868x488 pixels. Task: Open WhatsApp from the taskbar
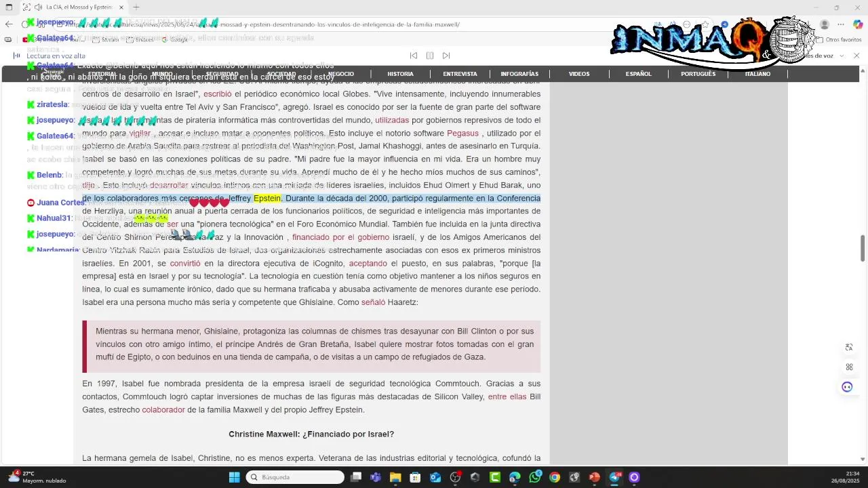click(x=535, y=477)
